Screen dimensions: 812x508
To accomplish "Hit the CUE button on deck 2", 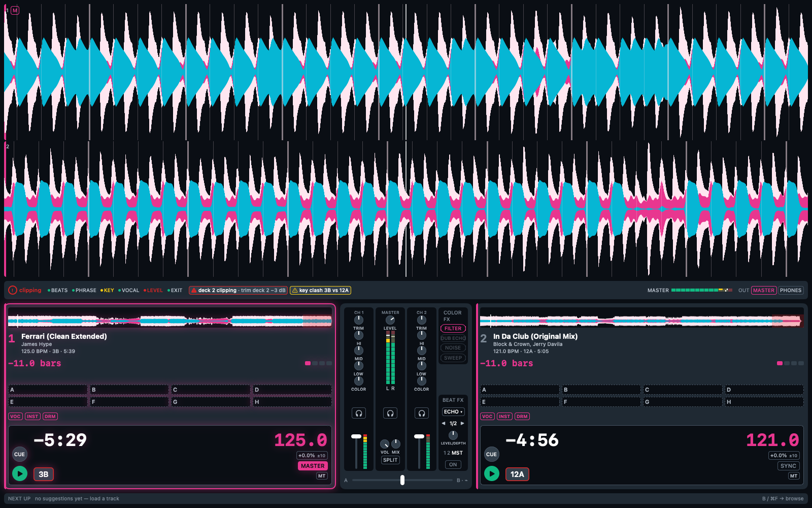I will click(x=491, y=454).
